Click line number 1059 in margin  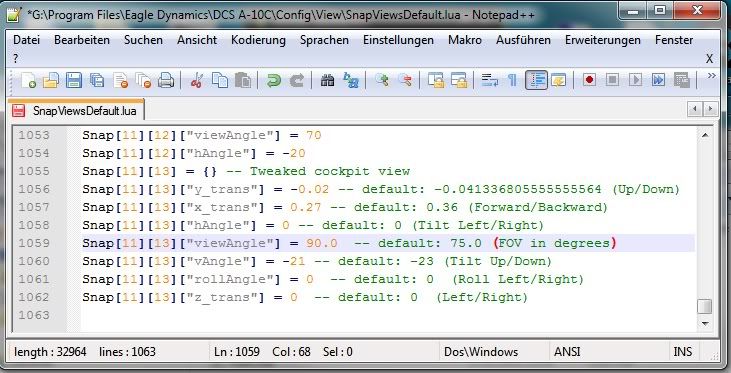(34, 243)
